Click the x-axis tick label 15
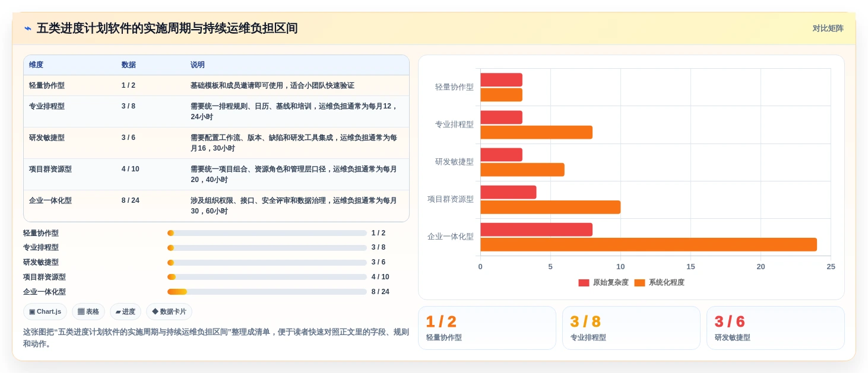This screenshot has height=373, width=868. 690,267
